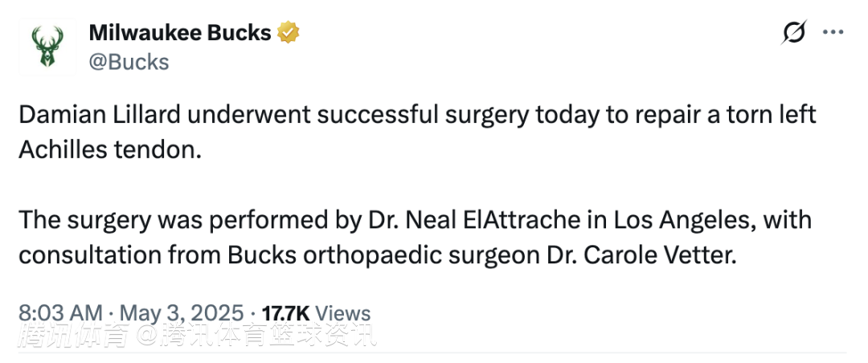The image size is (868, 363).
Task: Click the words Achilles tendon
Action: coord(109,149)
